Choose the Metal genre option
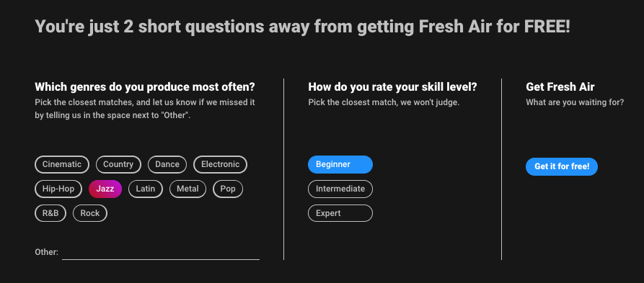 point(188,189)
